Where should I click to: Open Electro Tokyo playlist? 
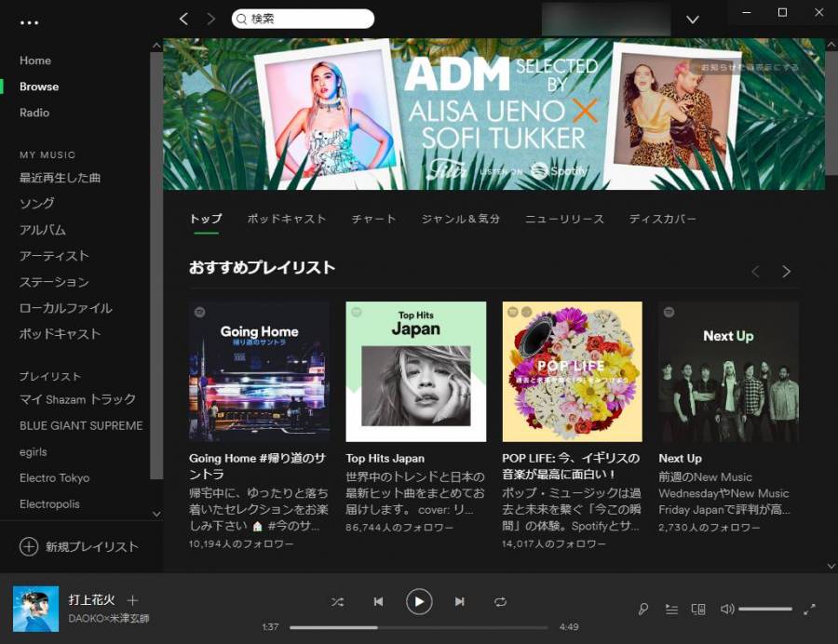click(x=55, y=478)
